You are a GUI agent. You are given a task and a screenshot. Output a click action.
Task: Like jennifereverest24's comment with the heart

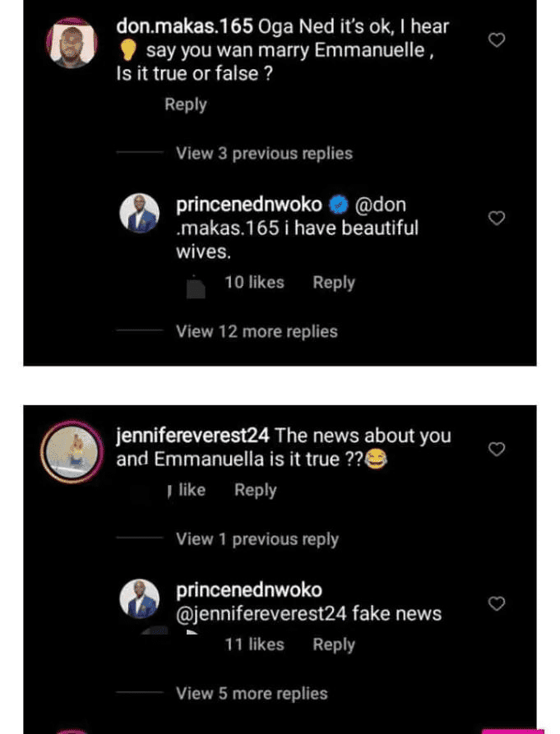[497, 449]
